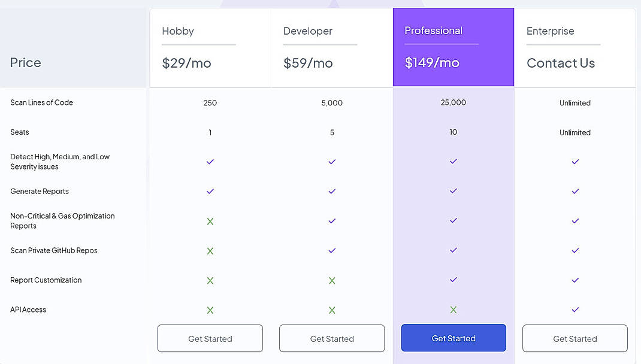The image size is (641, 364).
Task: Toggle Professional's Generate Reports checkmark
Action: [x=453, y=192]
